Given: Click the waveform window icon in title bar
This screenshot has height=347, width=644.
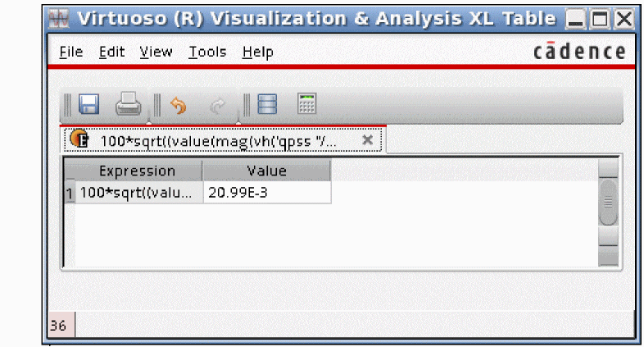Looking at the screenshot, I should 58,19.
